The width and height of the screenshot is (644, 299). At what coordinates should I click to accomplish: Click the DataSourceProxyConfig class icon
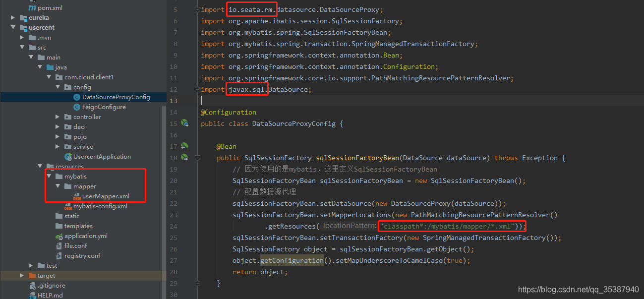pyautogui.click(x=77, y=97)
